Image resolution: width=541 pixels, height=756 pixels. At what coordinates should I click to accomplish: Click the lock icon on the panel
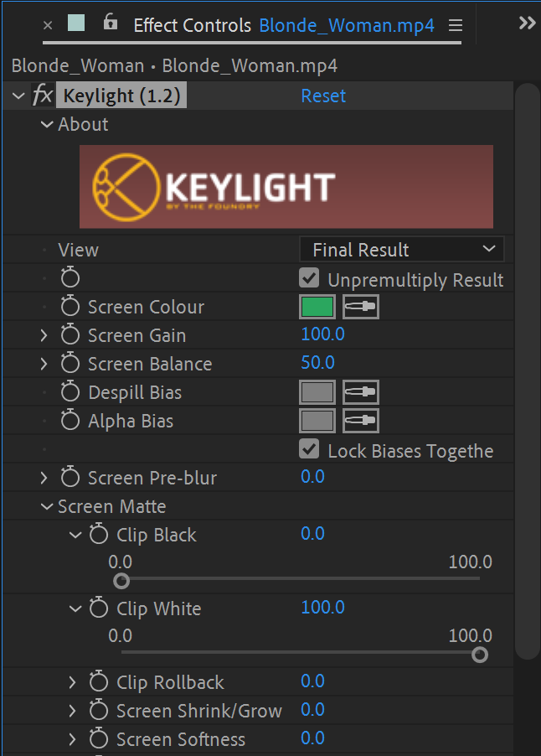pos(111,23)
